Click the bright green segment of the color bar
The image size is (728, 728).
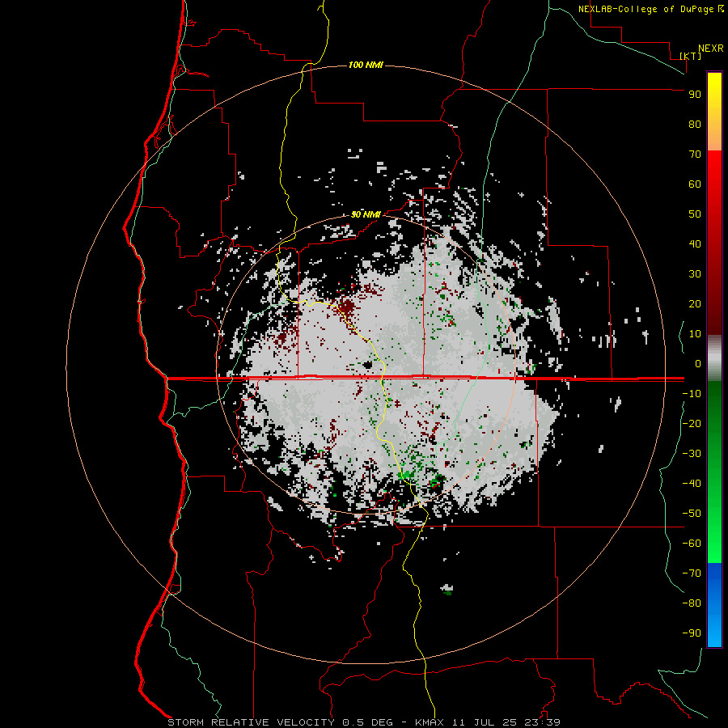click(x=714, y=472)
